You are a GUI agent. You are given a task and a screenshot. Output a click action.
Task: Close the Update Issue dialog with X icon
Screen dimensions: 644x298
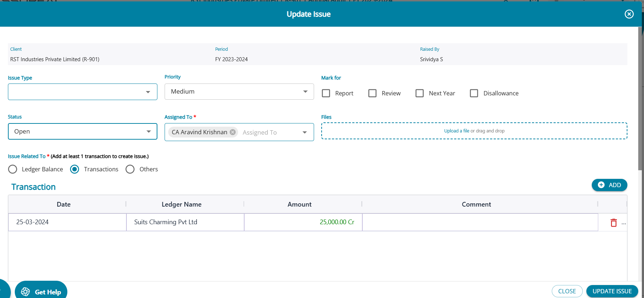[629, 14]
